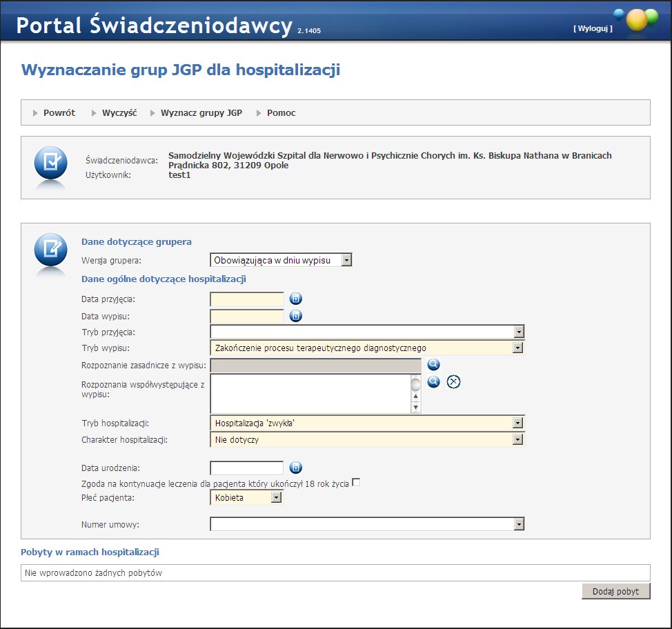Open the Tryb przyjęcia dropdown
This screenshot has height=629, width=672.
point(518,332)
